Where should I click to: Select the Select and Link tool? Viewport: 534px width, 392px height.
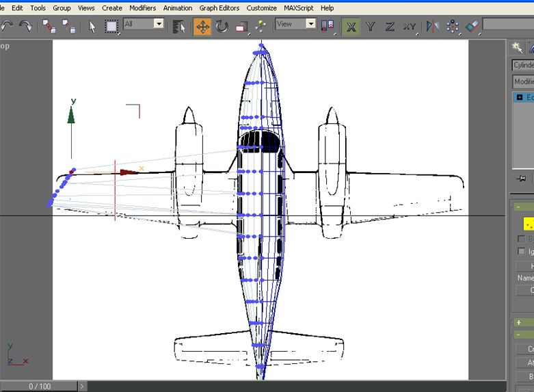(x=49, y=26)
